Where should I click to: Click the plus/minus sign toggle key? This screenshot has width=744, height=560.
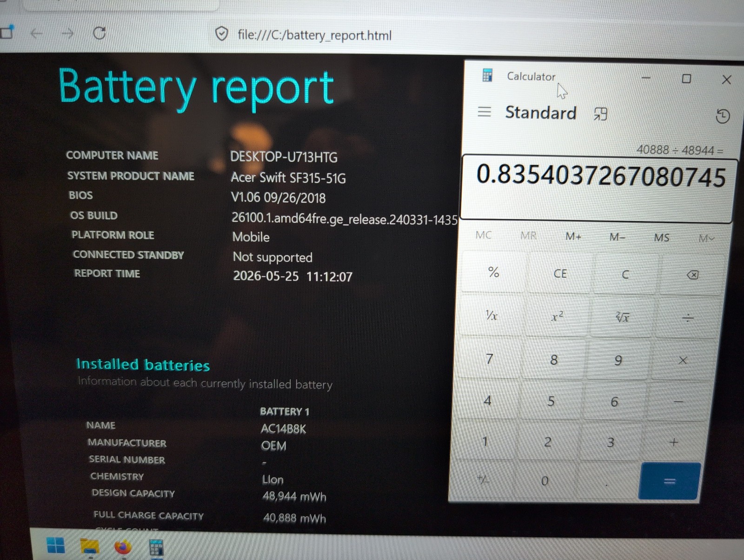[483, 479]
